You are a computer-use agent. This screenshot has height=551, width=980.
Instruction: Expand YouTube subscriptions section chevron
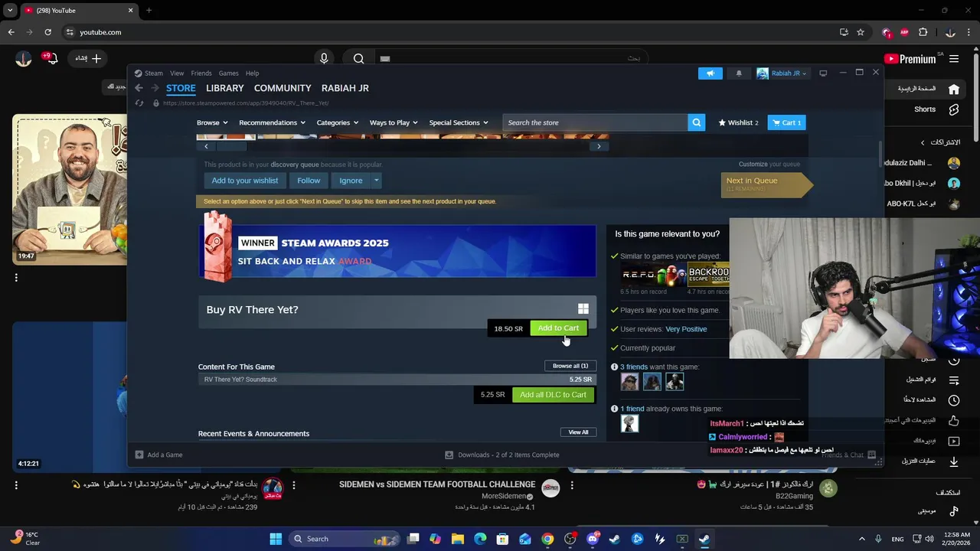pos(923,142)
